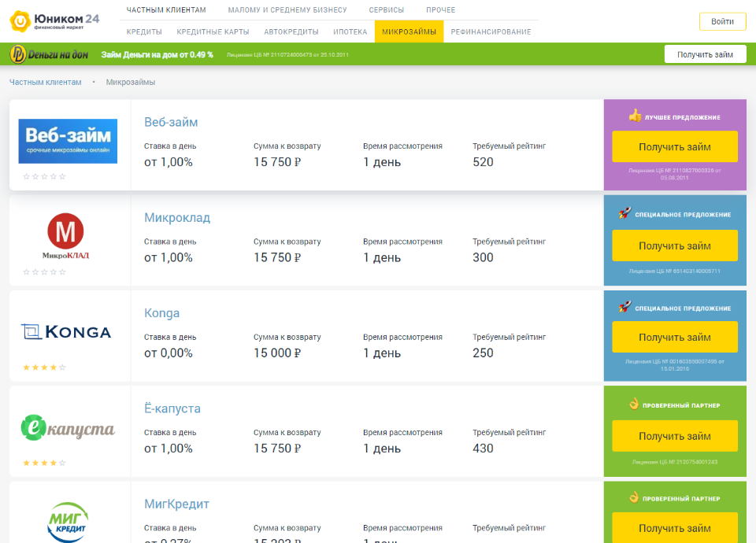Click the thumbs-up best offer icon

click(x=635, y=116)
